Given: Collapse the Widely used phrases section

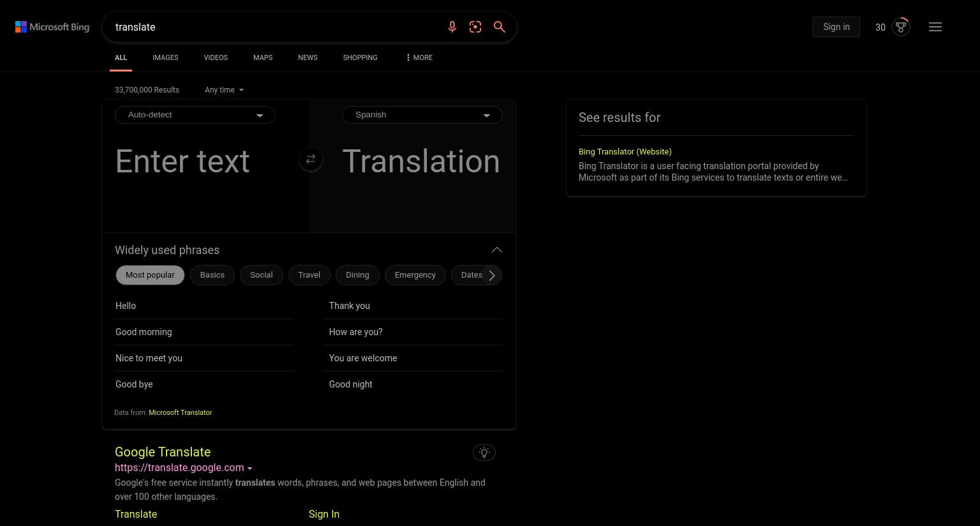Looking at the screenshot, I should (496, 250).
